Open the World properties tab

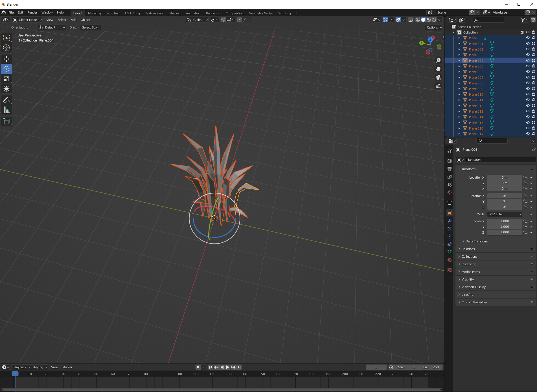(450, 192)
